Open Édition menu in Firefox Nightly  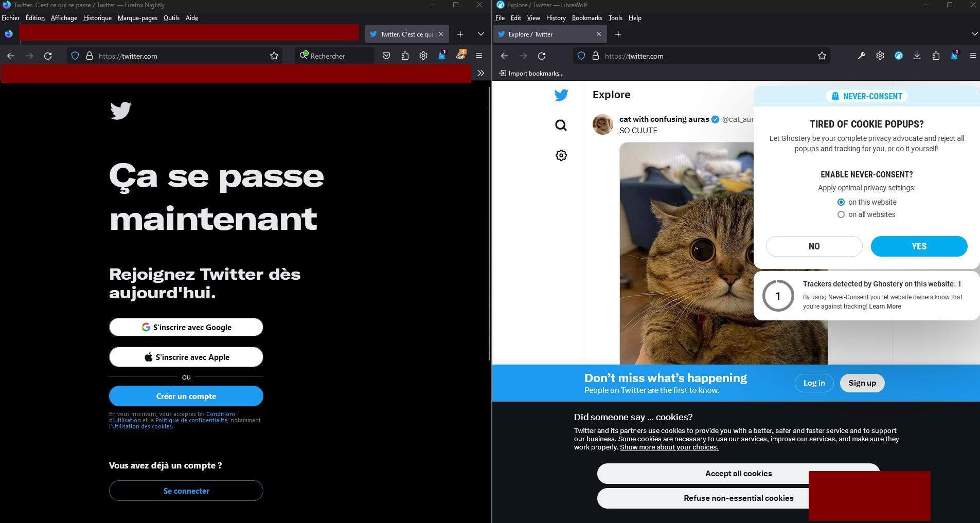click(35, 18)
